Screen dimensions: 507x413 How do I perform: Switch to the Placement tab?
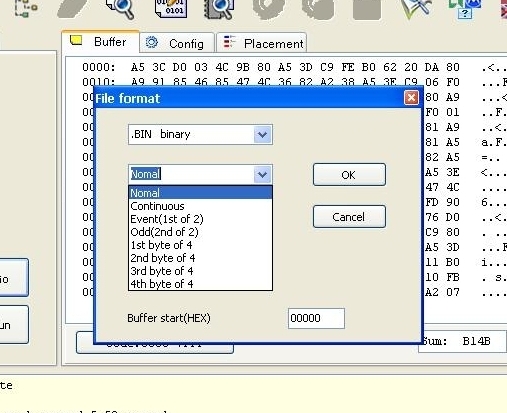(262, 43)
